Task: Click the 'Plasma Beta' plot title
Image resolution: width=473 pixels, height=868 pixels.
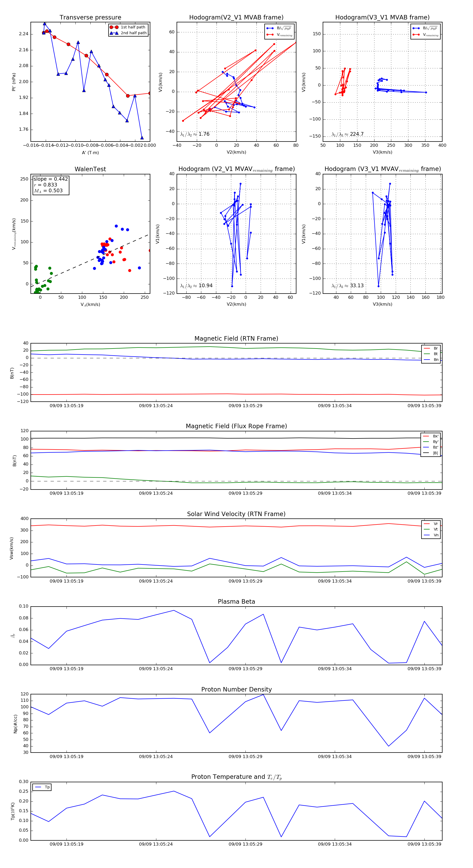Action: click(236, 602)
